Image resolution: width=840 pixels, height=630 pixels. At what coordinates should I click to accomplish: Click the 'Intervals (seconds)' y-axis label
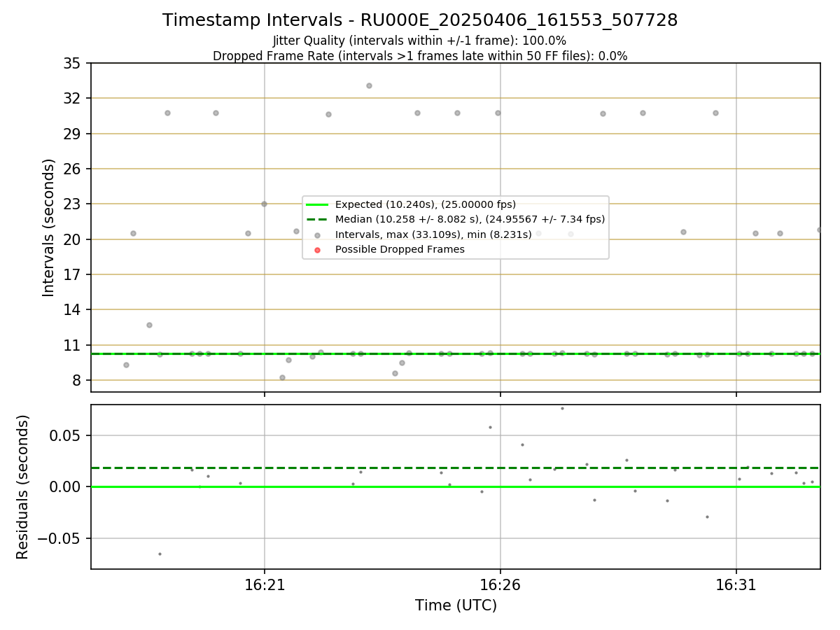click(49, 227)
